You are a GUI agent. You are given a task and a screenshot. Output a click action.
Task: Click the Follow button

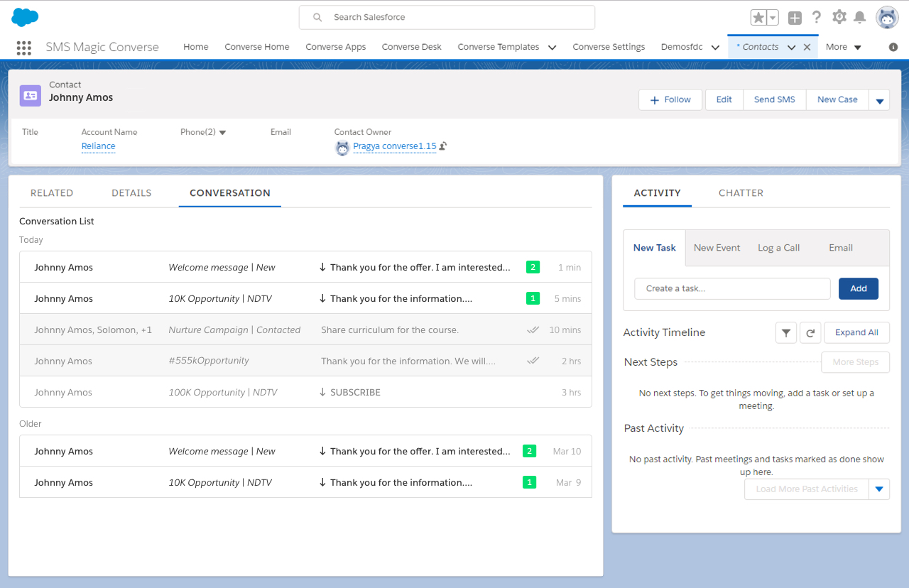tap(670, 100)
